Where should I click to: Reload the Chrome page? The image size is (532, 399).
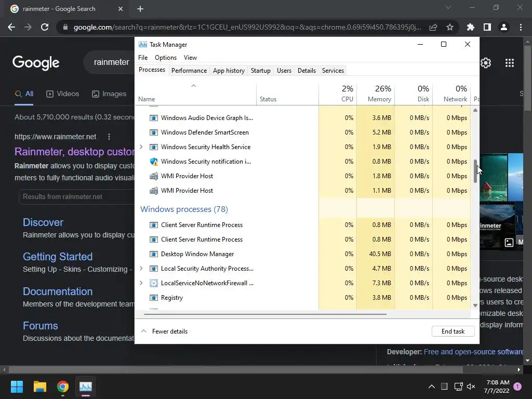coord(45,27)
